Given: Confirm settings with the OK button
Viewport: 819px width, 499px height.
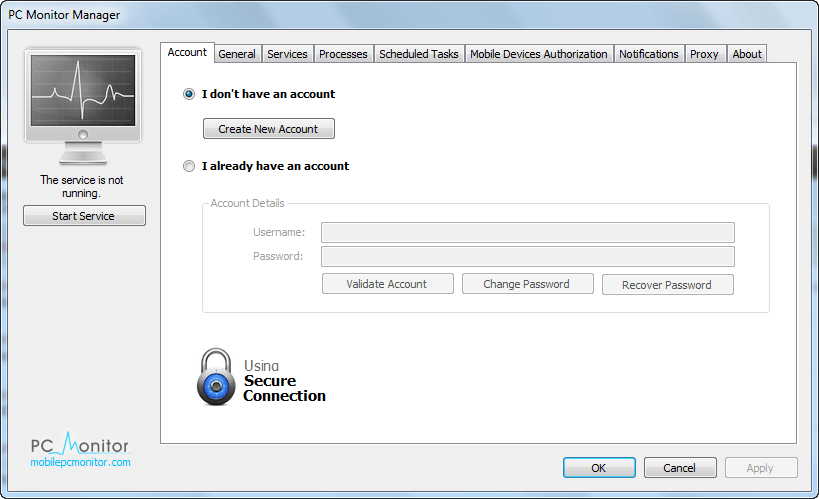Looking at the screenshot, I should [599, 468].
